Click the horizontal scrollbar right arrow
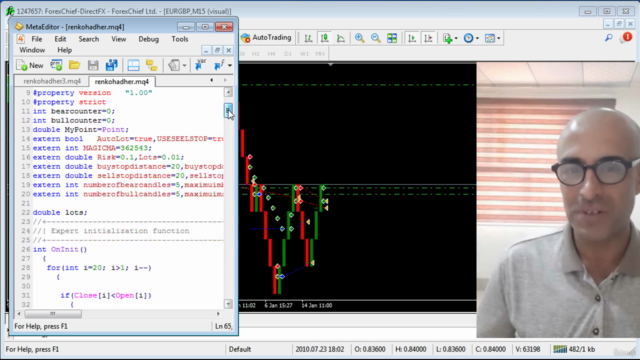This screenshot has width=640, height=360. [218, 313]
